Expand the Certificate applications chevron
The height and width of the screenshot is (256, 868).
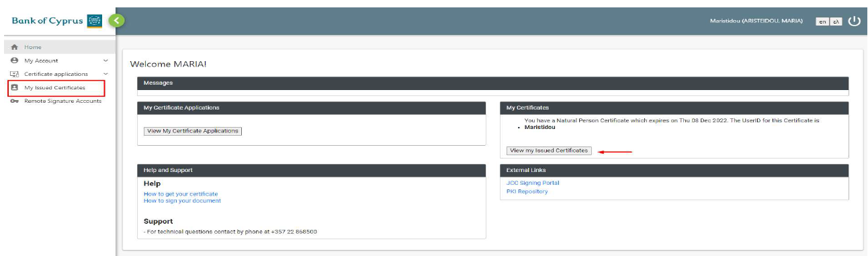coord(105,74)
